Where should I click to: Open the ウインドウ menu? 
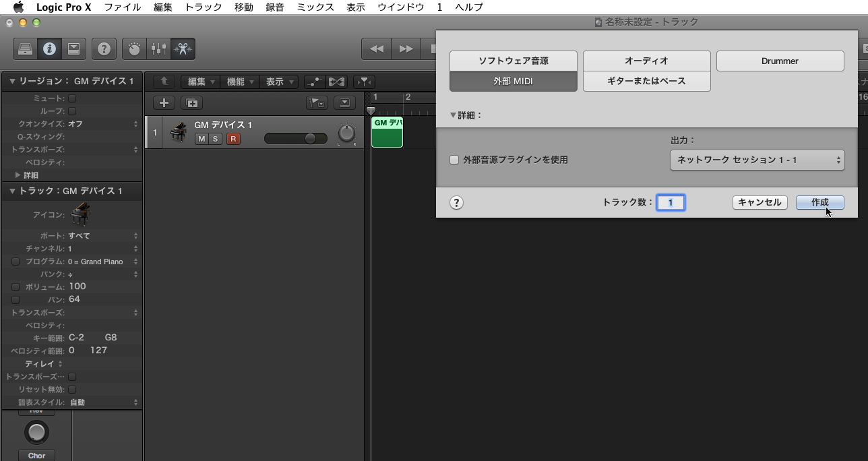click(401, 7)
